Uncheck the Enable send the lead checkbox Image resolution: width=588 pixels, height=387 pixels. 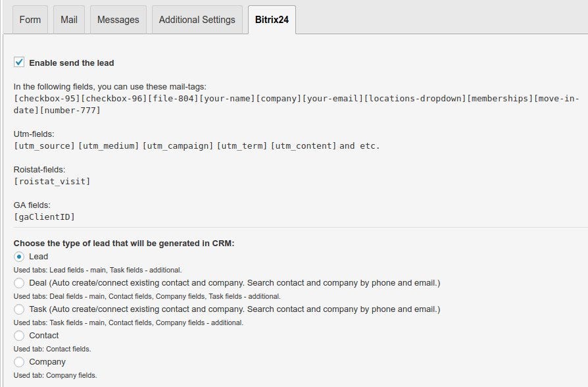click(x=19, y=63)
